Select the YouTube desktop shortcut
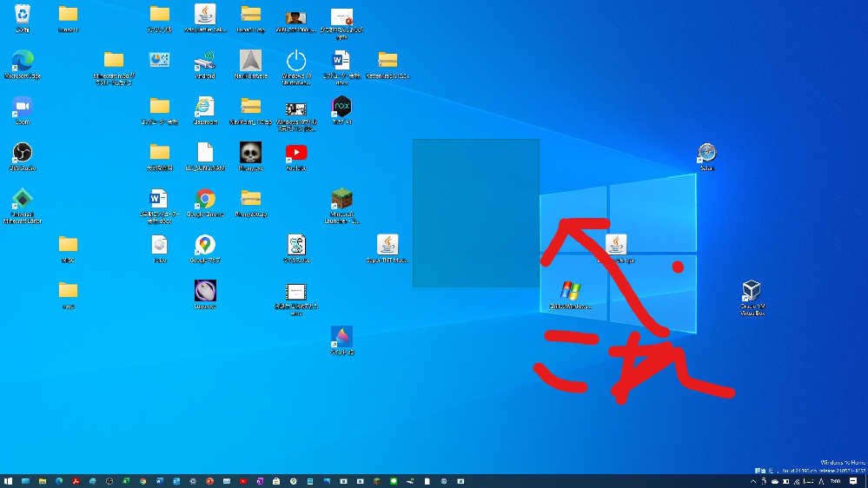This screenshot has height=488, width=868. pos(296,156)
